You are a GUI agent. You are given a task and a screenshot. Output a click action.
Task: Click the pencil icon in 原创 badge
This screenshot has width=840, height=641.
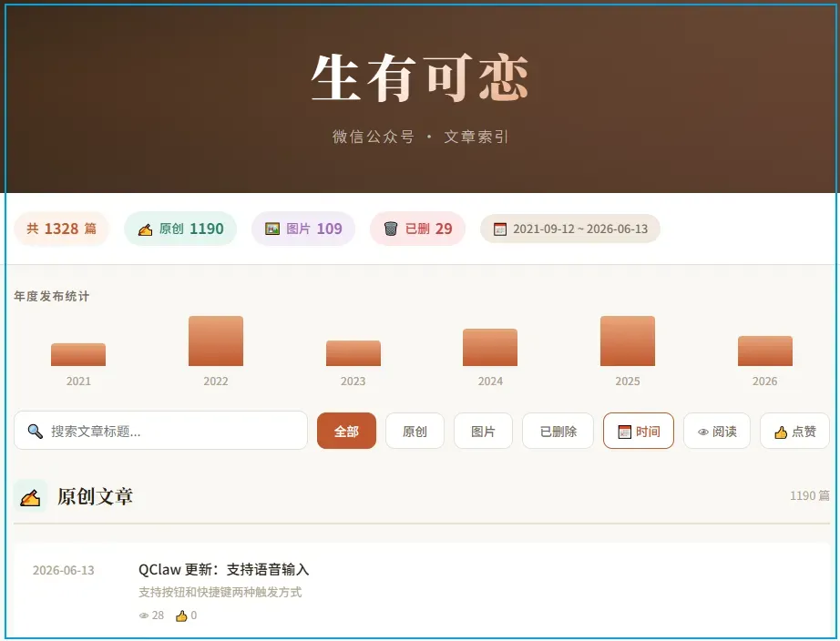coord(145,229)
